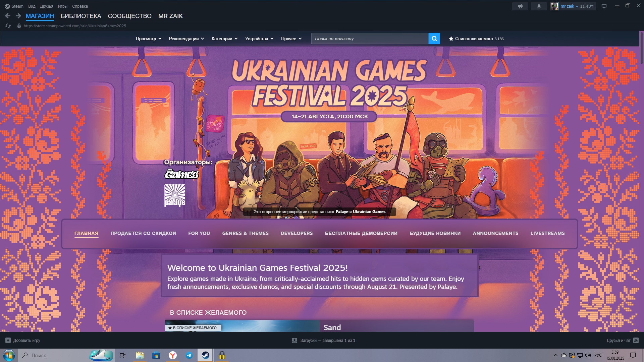This screenshot has width=644, height=362.
Task: Open the notifications bell icon
Action: 539,6
